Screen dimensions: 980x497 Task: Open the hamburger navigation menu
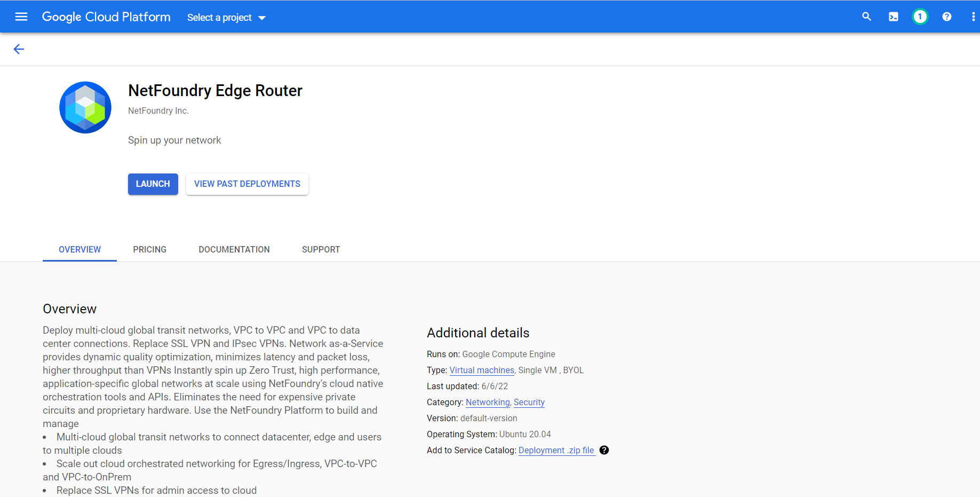pyautogui.click(x=21, y=17)
